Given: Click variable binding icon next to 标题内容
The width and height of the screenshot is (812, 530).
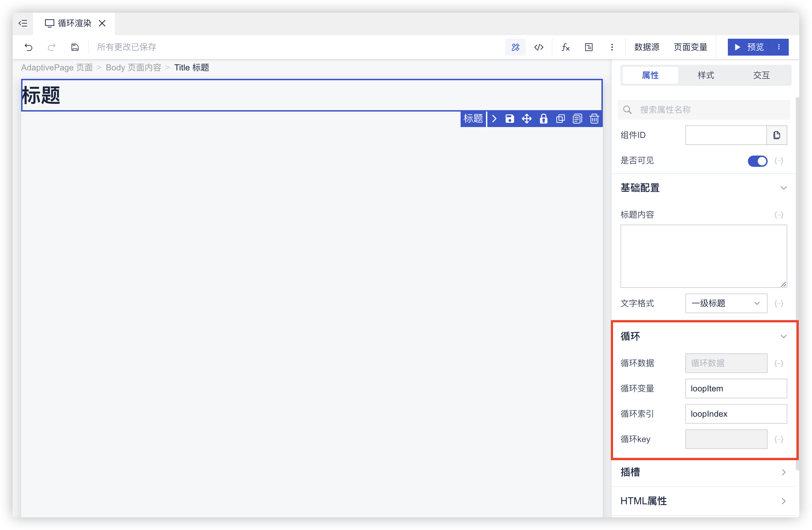Looking at the screenshot, I should (x=779, y=215).
